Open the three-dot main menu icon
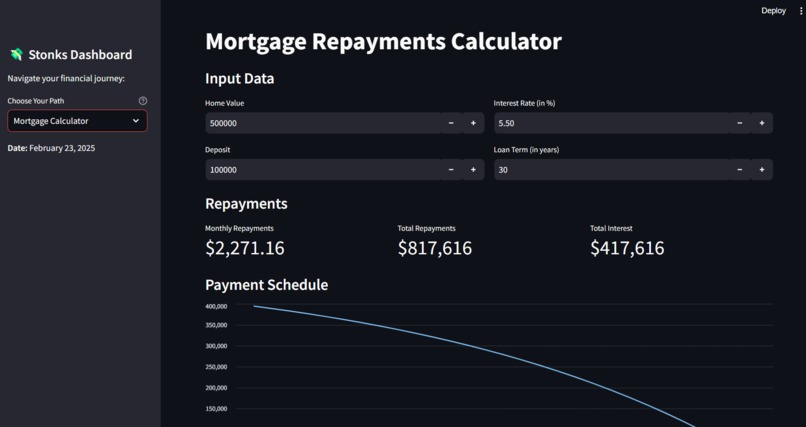The width and height of the screenshot is (806, 427). tap(801, 11)
